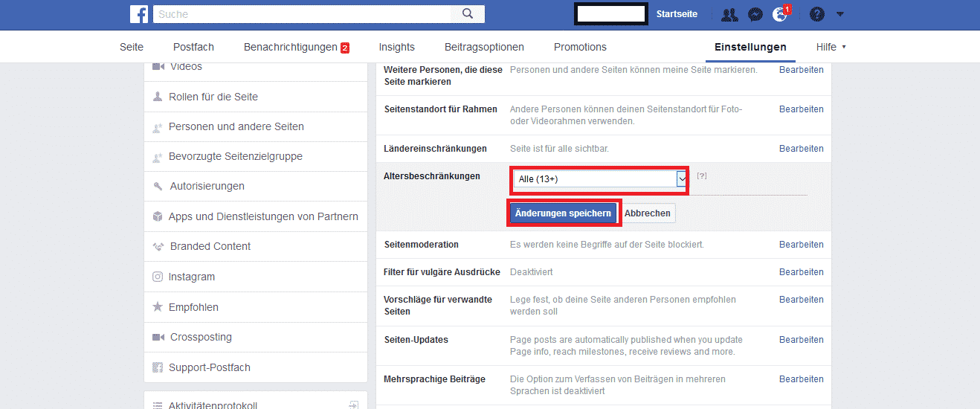Click the Rollen für die Seite person icon
The image size is (980, 409).
(158, 97)
